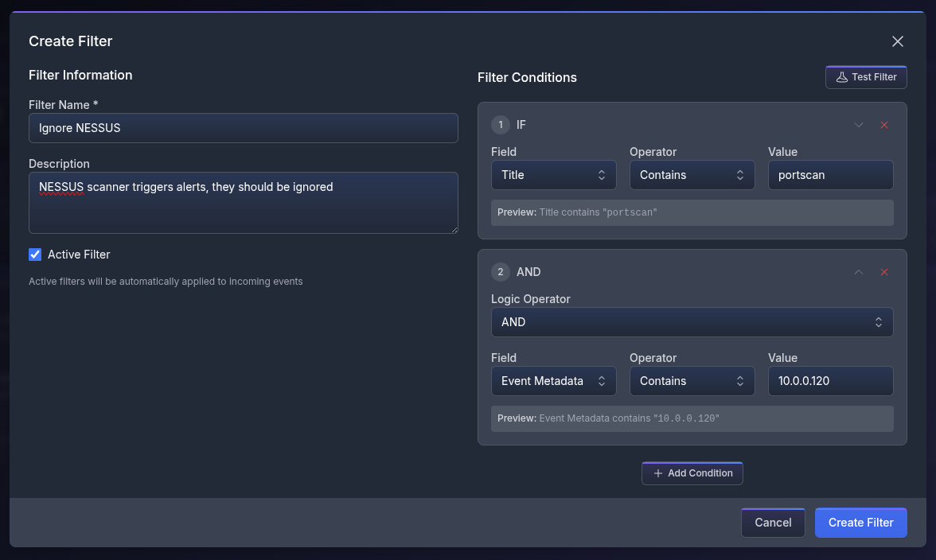
Task: Click the number 2 condition badge
Action: (501, 272)
